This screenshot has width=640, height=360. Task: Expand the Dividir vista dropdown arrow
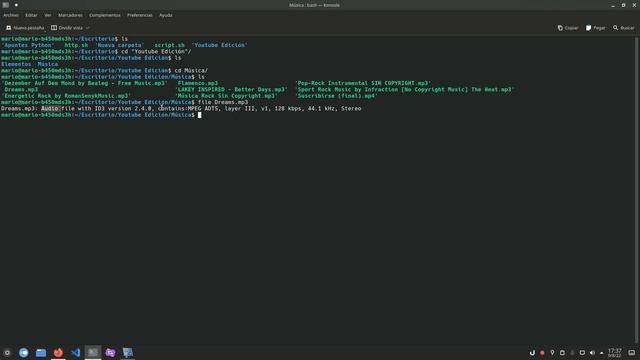[x=88, y=28]
